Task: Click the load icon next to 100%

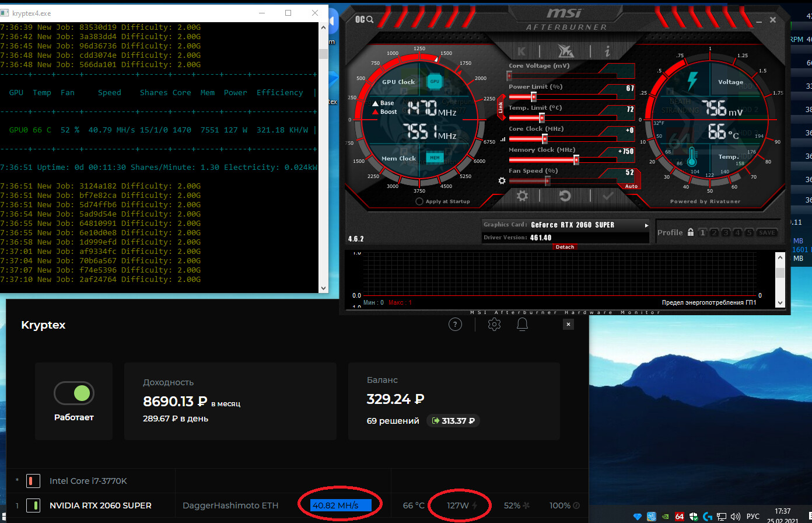Action: (x=576, y=505)
